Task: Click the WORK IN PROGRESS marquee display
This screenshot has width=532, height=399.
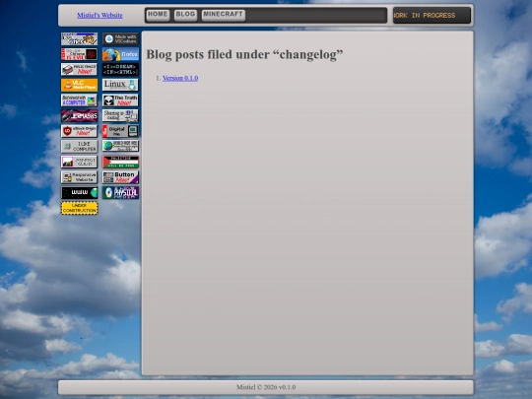Action: point(432,15)
